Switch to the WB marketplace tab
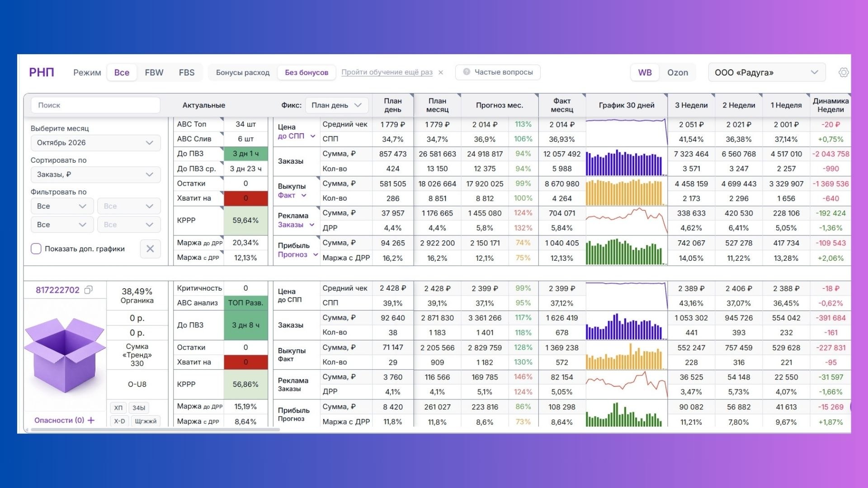This screenshot has width=868, height=488. [x=645, y=72]
